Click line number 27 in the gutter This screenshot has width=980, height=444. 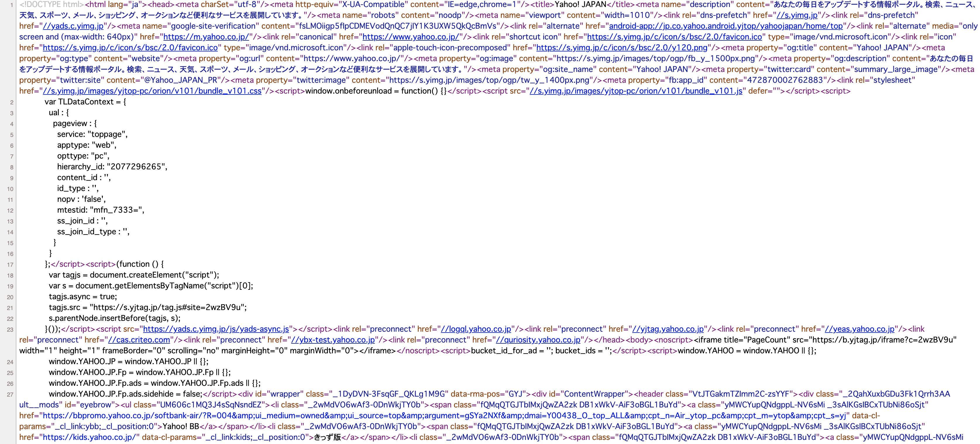tap(10, 395)
